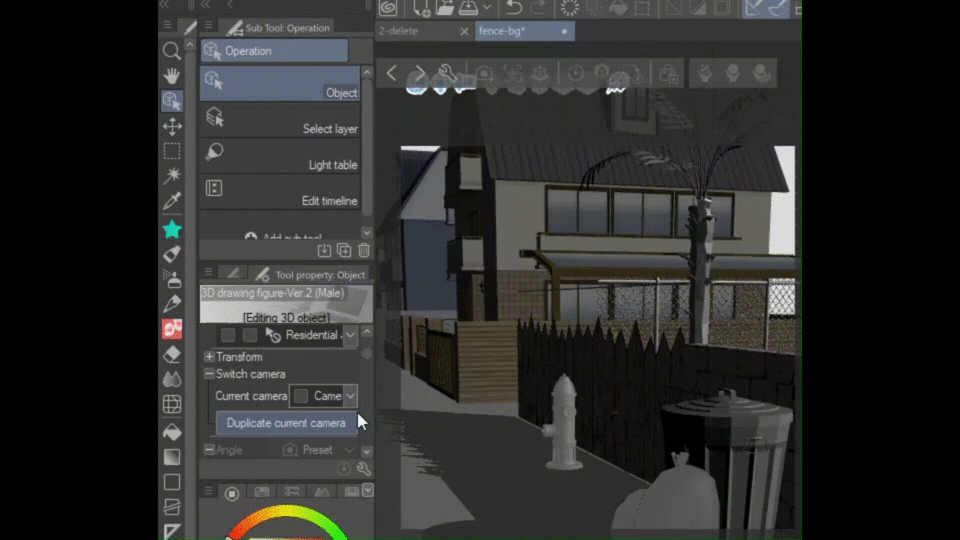Open the Current camera dropdown
Image resolution: width=960 pixels, height=540 pixels.
tap(350, 396)
